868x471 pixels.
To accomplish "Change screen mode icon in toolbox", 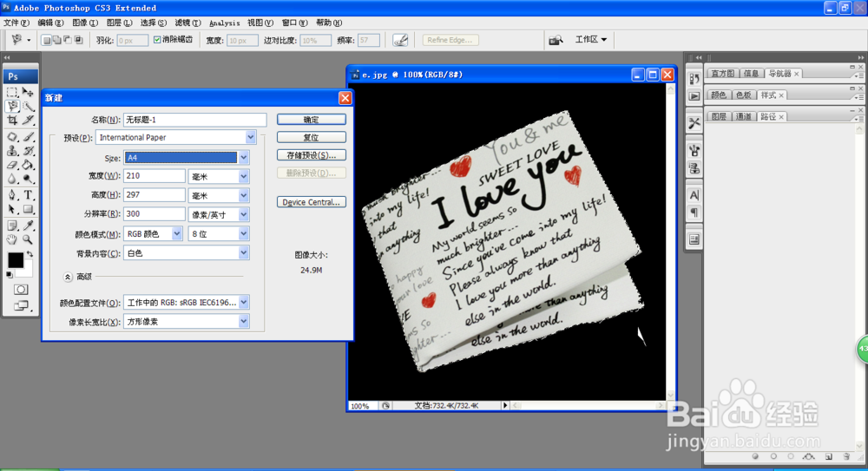I will click(21, 305).
